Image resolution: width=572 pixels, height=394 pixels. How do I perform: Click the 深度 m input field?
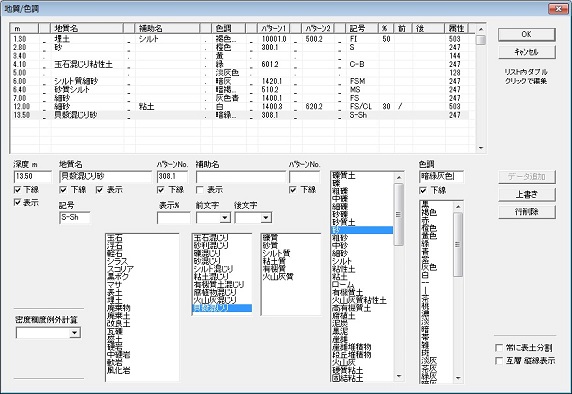[x=33, y=177]
